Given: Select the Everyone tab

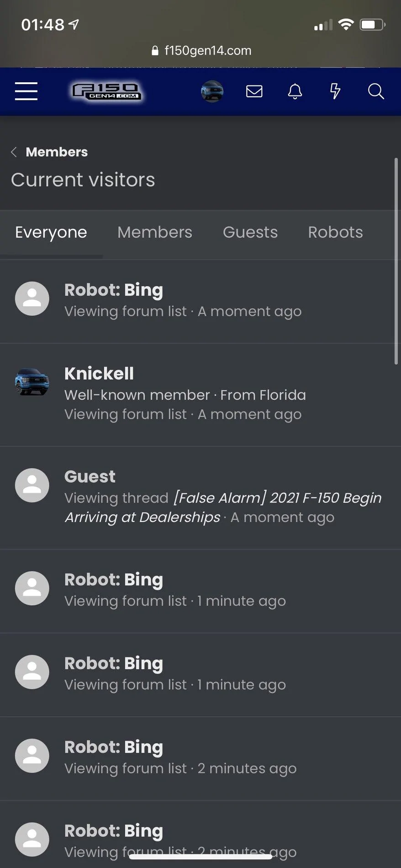Looking at the screenshot, I should (x=51, y=233).
